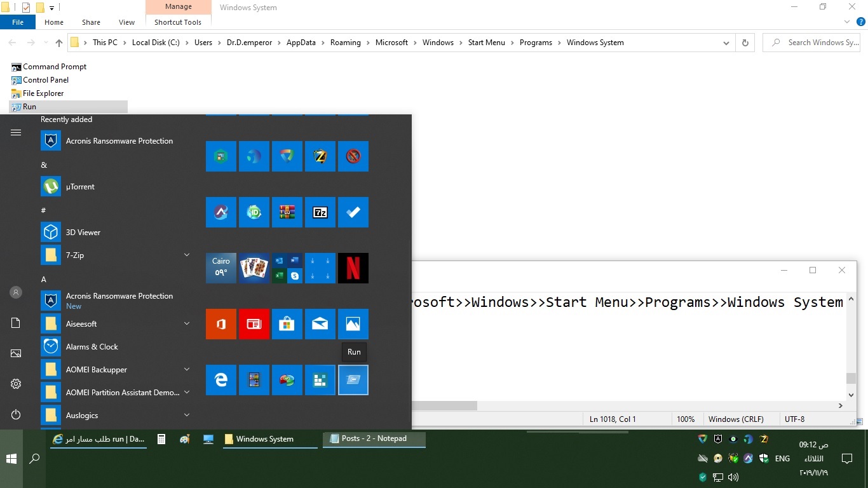Expand the Start menu hamburger button

pos(16,132)
